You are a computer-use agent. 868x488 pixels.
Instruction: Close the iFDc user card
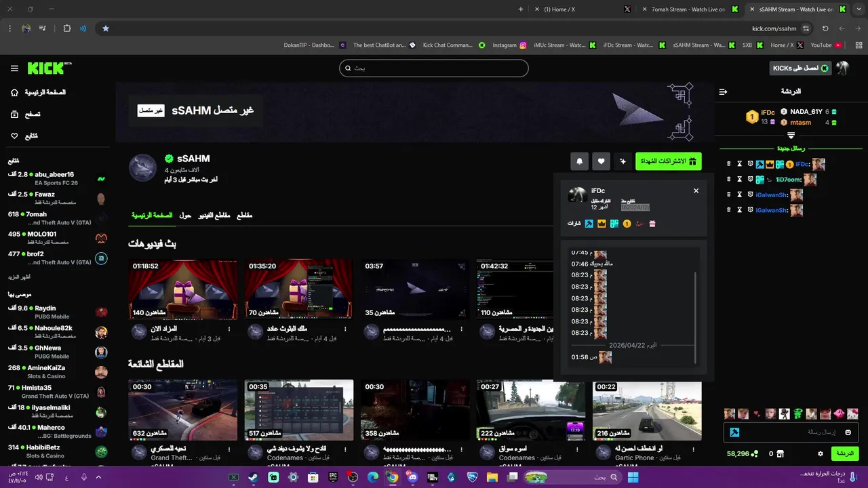[696, 191]
